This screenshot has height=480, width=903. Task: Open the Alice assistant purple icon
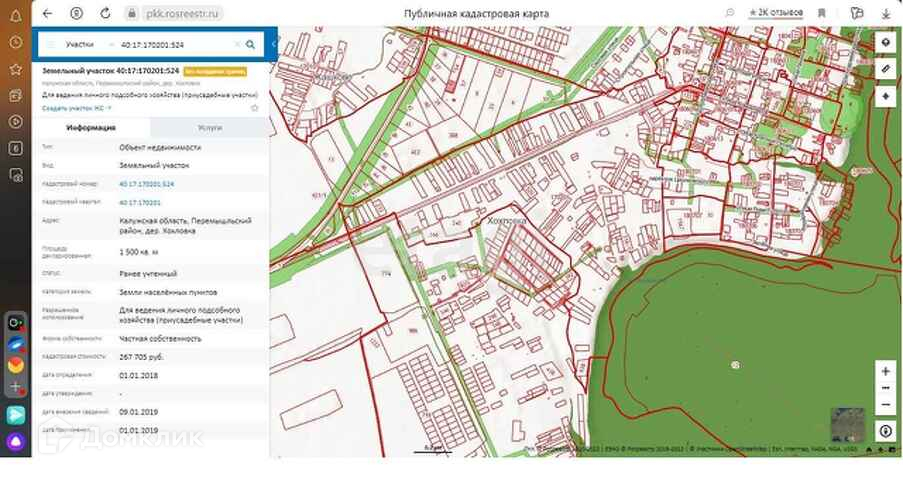pos(16,443)
